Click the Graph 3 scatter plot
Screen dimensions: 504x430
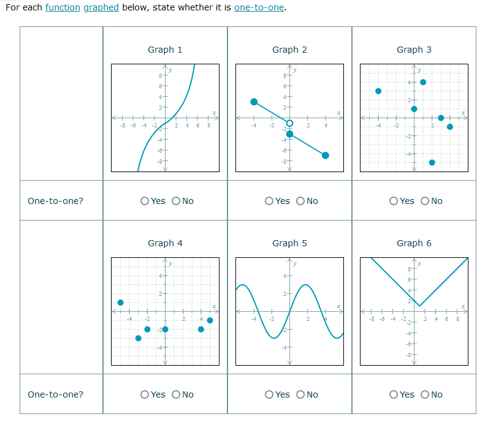414,116
